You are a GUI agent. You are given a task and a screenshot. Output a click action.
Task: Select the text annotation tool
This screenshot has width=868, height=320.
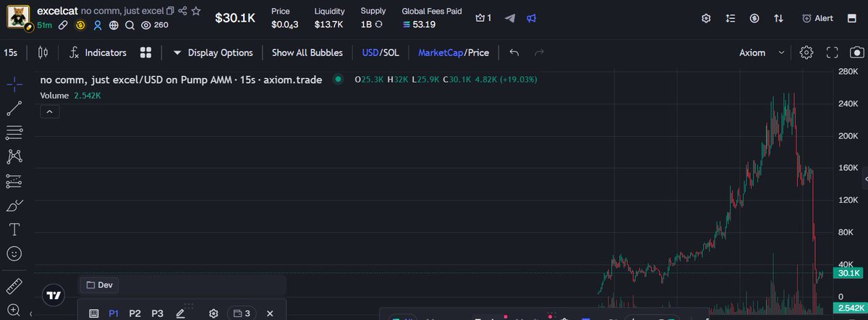pos(14,230)
